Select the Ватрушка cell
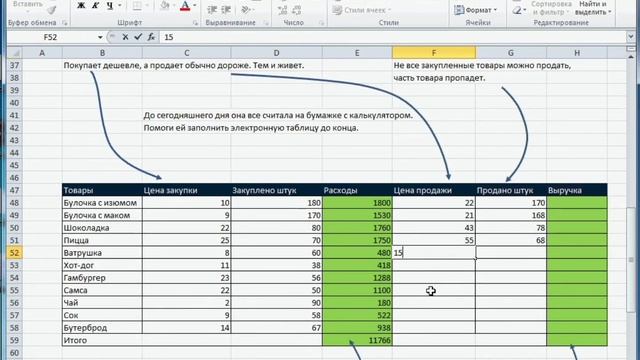This screenshot has width=640, height=360. (x=102, y=253)
